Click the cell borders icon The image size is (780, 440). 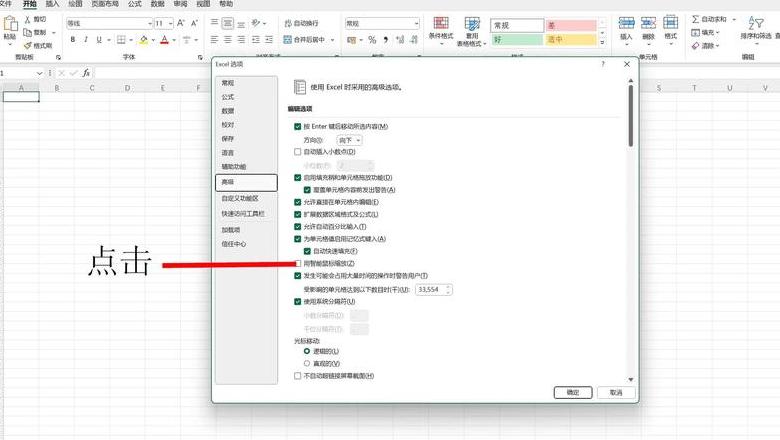tap(121, 39)
